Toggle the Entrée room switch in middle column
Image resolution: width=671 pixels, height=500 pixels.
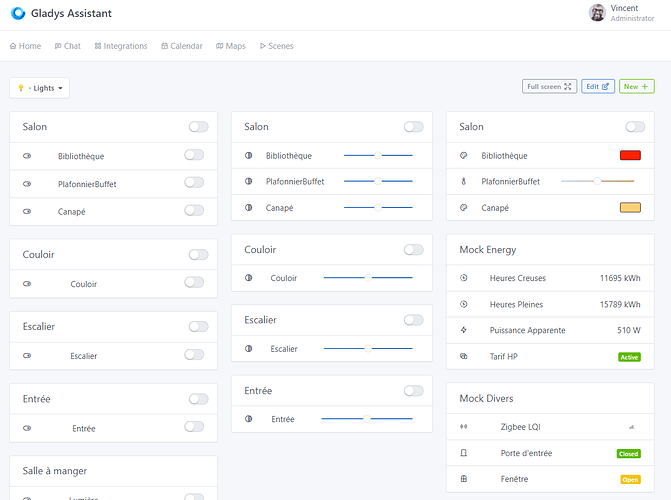(413, 390)
